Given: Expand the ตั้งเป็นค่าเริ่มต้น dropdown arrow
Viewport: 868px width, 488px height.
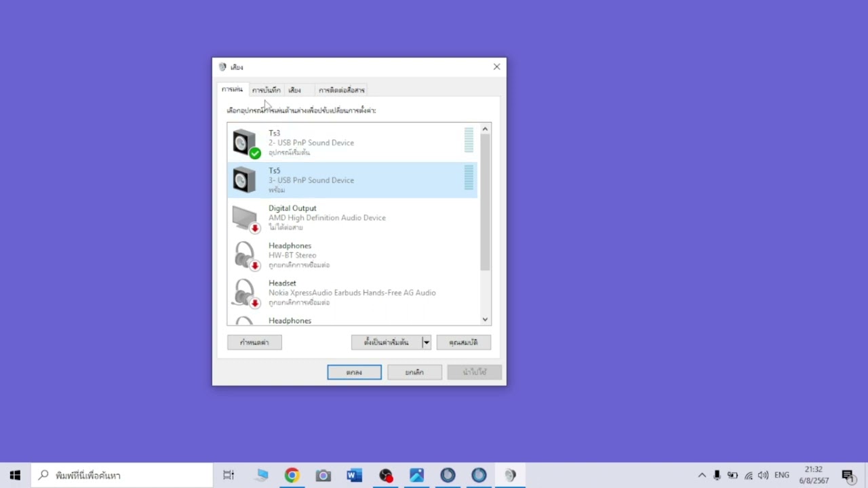Looking at the screenshot, I should [x=427, y=342].
